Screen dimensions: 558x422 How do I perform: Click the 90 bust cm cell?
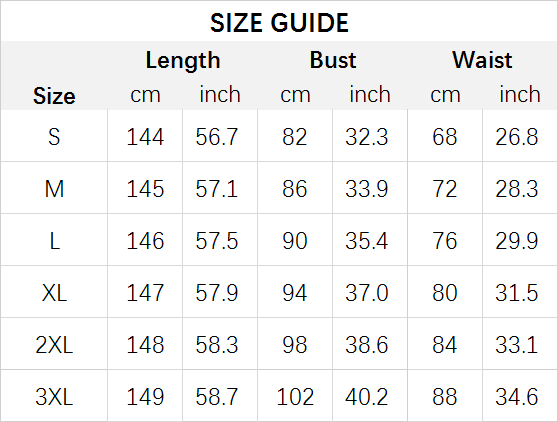[295, 241]
